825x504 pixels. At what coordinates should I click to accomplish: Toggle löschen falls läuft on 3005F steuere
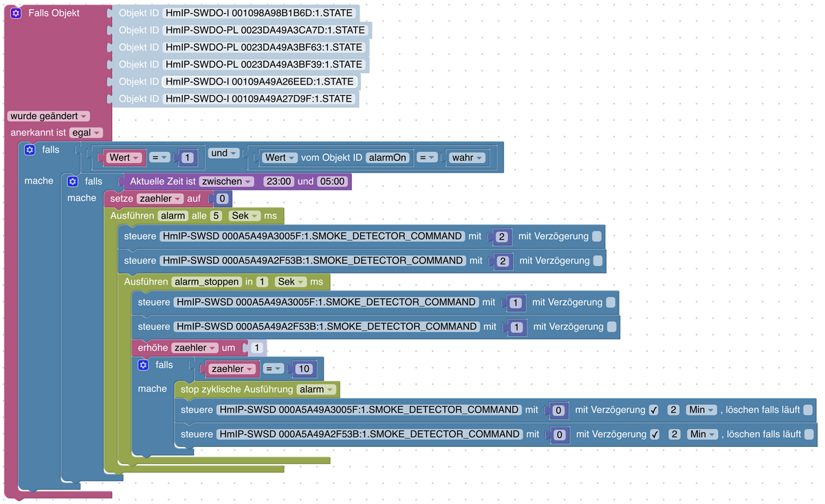pyautogui.click(x=808, y=410)
